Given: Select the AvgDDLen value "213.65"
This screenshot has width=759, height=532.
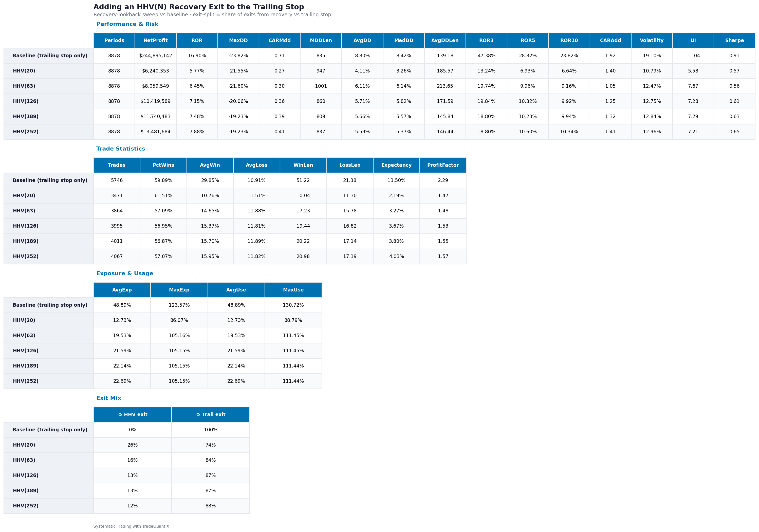Looking at the screenshot, I should point(445,86).
